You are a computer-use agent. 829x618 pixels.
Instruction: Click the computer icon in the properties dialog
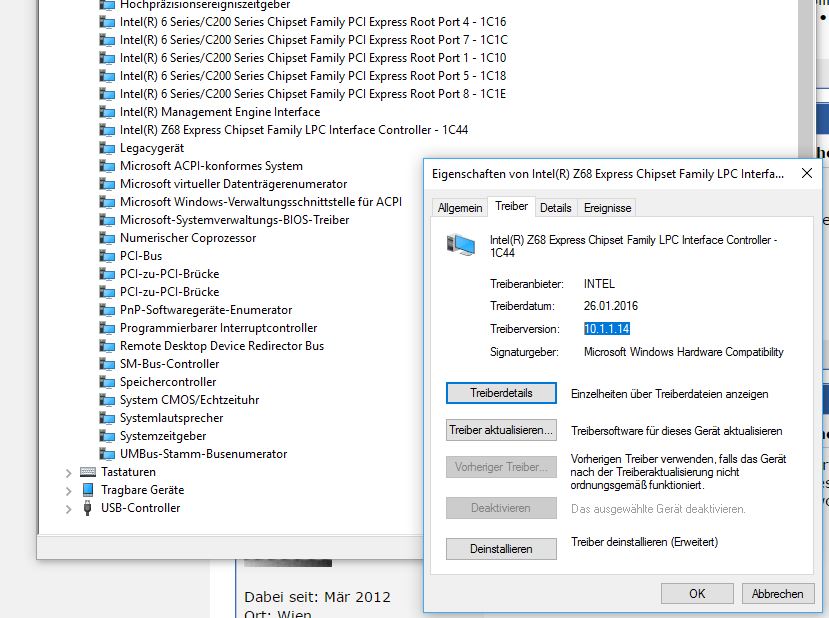point(460,245)
